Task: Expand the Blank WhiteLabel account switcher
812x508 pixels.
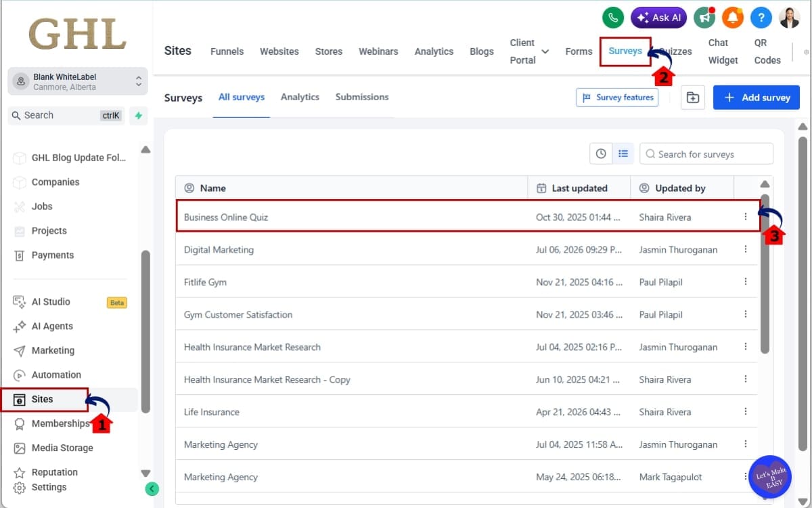Action: [x=78, y=81]
